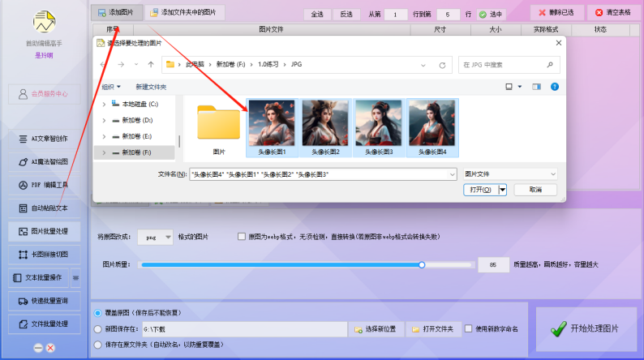Select thumbnail 头像长图2
This screenshot has height=360, width=644.
pos(325,127)
